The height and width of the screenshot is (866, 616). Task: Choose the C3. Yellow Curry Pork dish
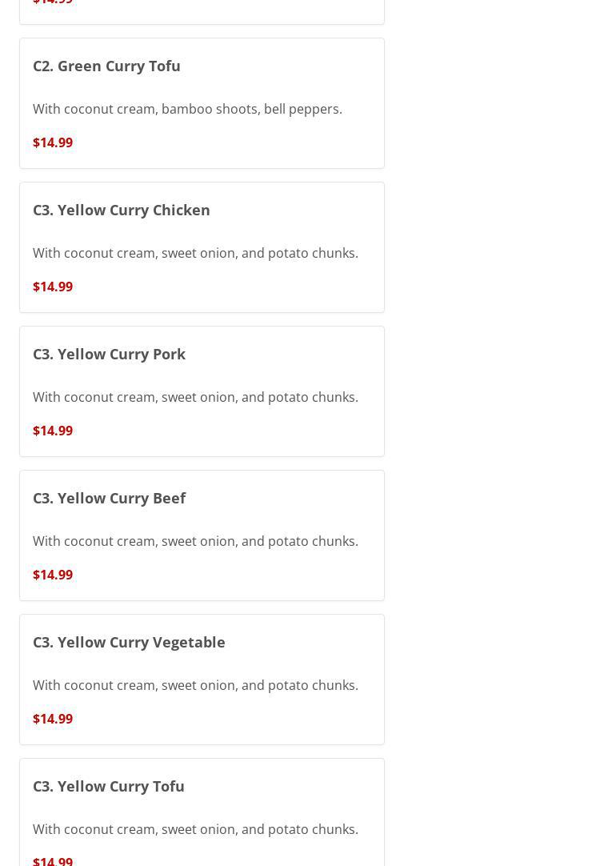pyautogui.click(x=109, y=354)
